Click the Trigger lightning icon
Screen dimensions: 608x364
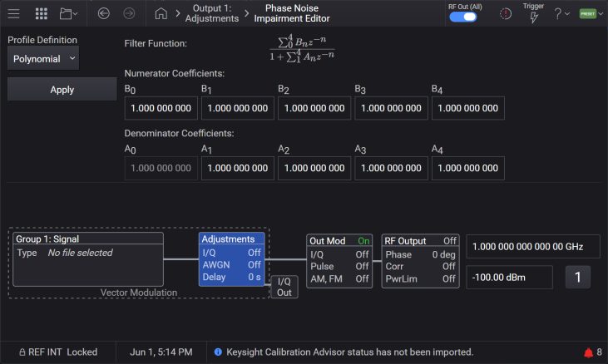534,17
